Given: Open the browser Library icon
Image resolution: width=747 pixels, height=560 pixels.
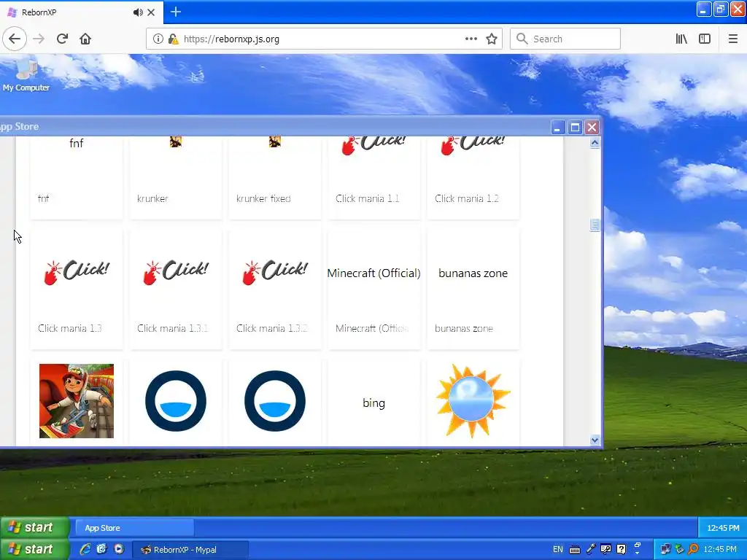Looking at the screenshot, I should (681, 39).
